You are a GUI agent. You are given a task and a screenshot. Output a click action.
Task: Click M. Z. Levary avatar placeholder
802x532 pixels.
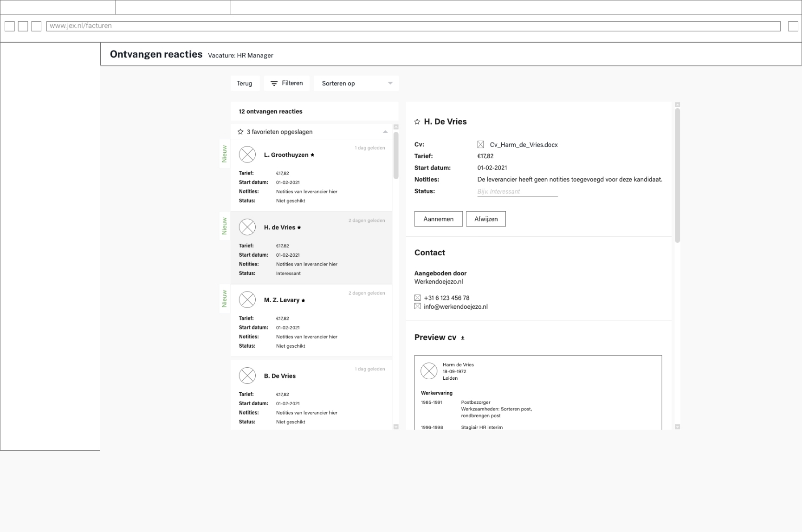[x=247, y=300]
